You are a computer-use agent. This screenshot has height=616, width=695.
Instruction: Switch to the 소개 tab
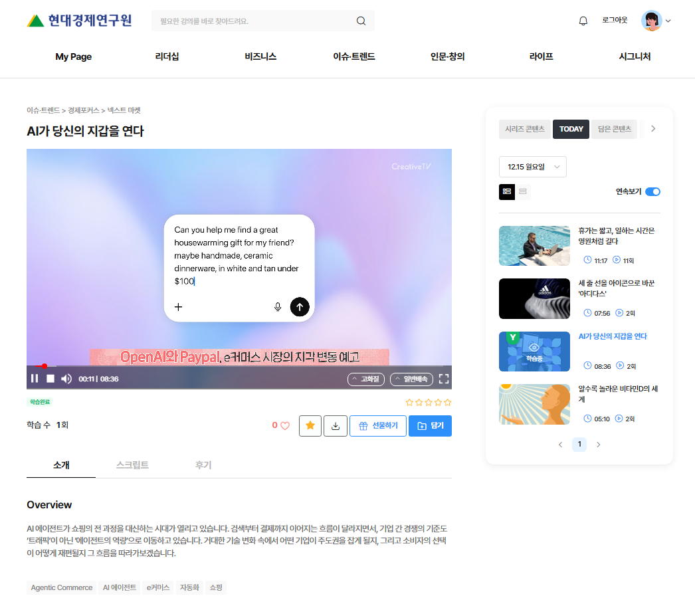[61, 465]
